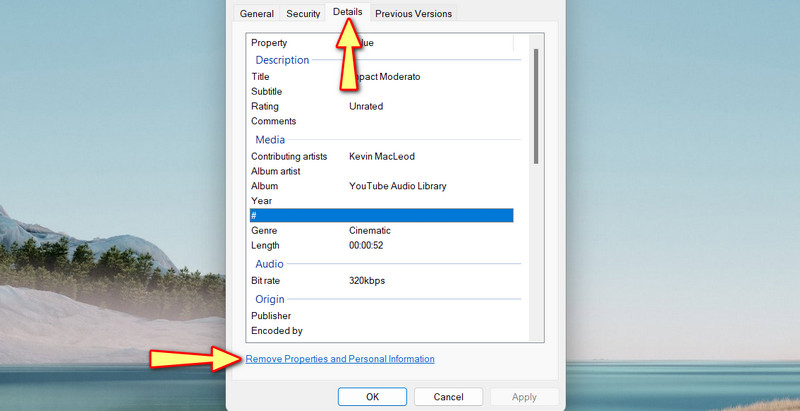Select the Album artist property row
Screen dimensions: 800x411
pos(275,171)
